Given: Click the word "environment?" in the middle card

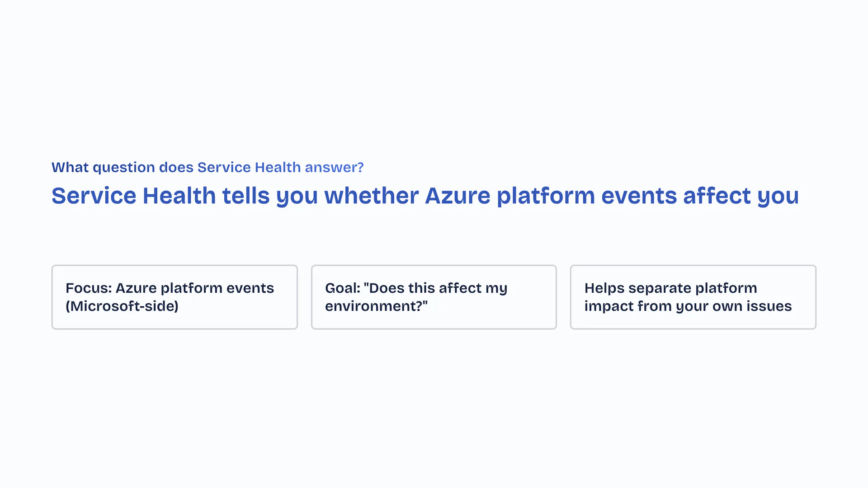Looking at the screenshot, I should (x=373, y=306).
